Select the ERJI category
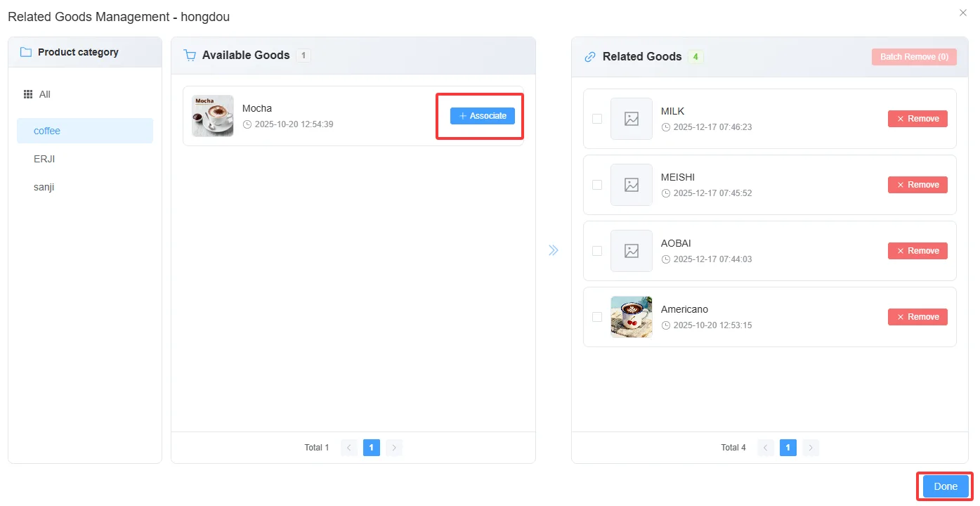Viewport: 980px width, 506px height. click(x=85, y=159)
